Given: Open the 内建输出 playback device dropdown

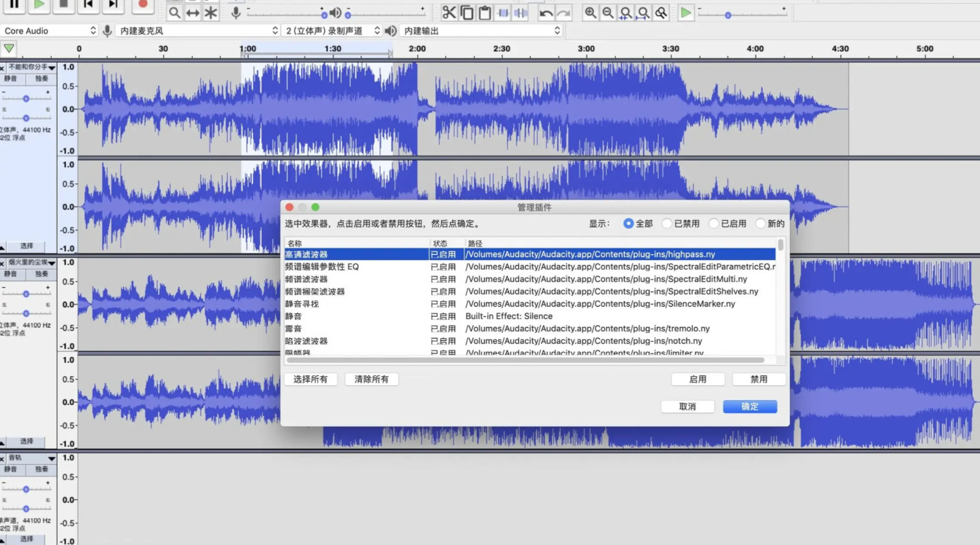Looking at the screenshot, I should click(x=481, y=31).
